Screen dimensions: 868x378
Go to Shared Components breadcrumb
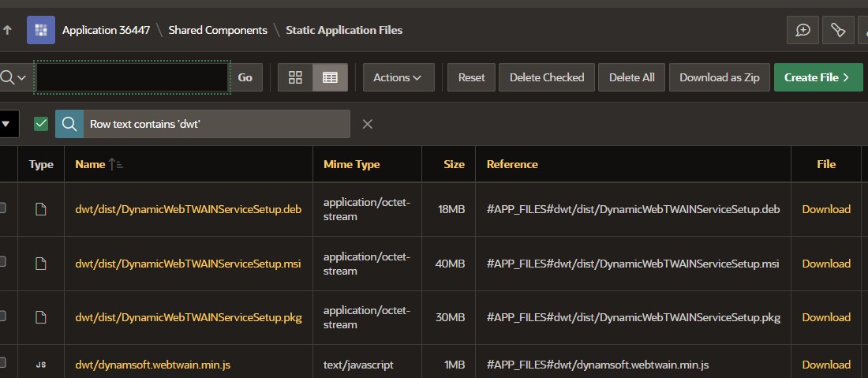pos(218,31)
